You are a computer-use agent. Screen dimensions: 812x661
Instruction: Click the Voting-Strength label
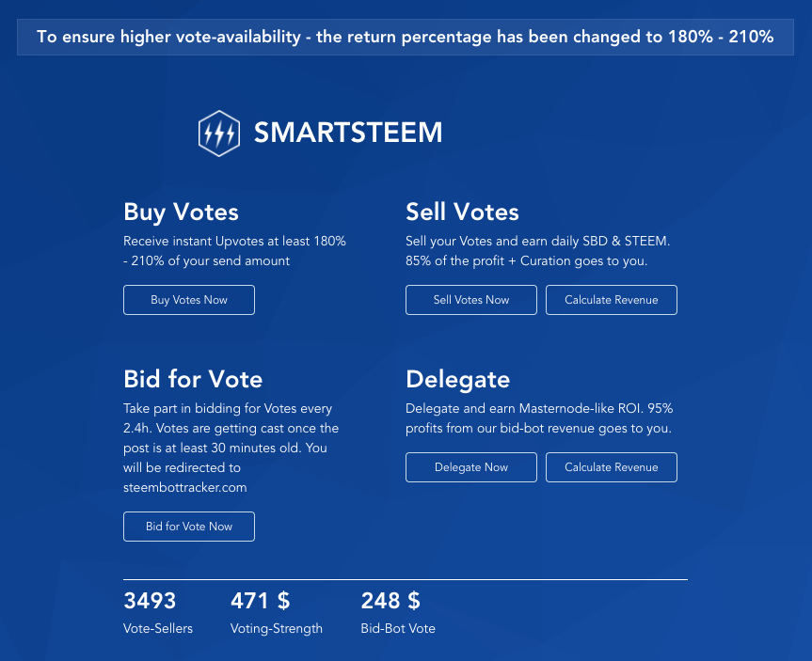(x=276, y=629)
